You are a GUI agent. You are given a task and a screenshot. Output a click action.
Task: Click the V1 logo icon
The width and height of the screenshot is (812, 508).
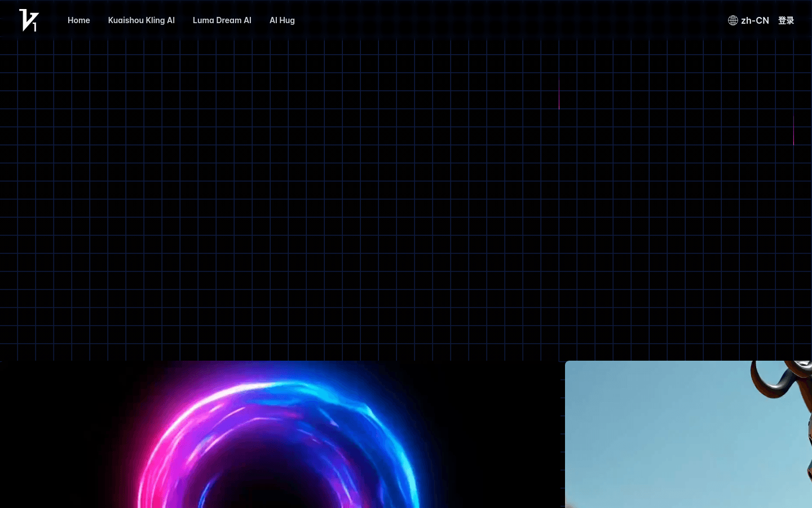click(29, 20)
